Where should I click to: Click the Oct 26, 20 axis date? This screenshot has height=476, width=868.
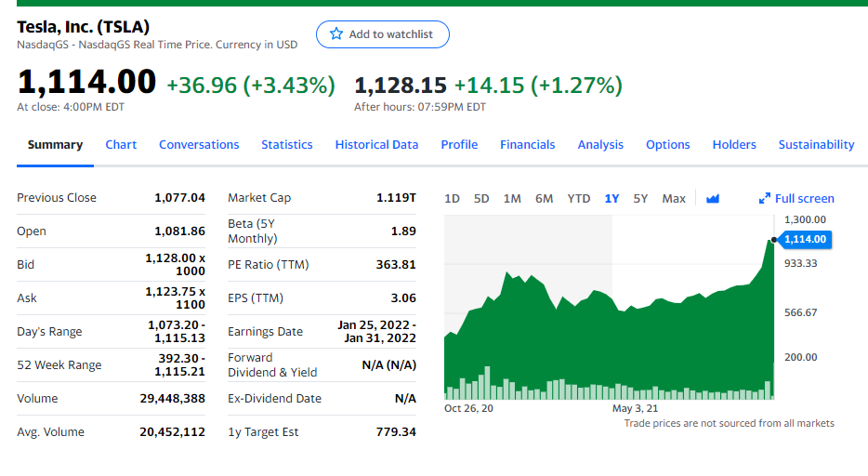[468, 408]
